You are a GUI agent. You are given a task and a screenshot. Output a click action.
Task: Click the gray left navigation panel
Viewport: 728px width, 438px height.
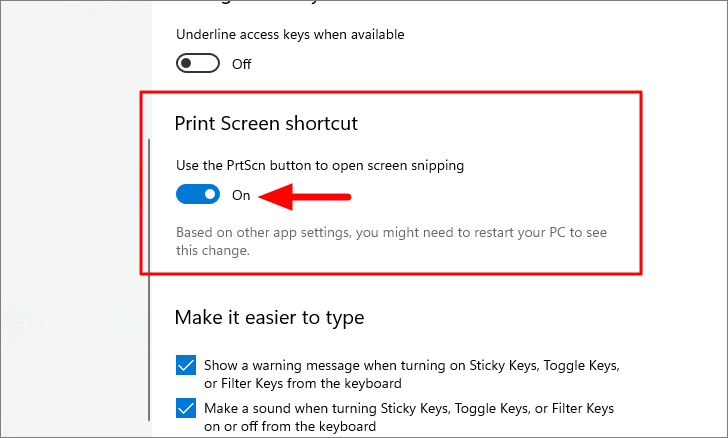[x=76, y=218]
